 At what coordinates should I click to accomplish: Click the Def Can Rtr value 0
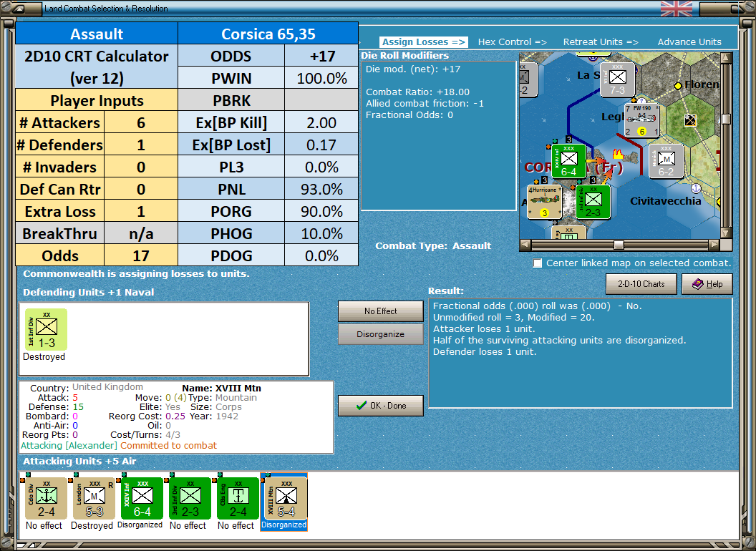click(x=141, y=190)
